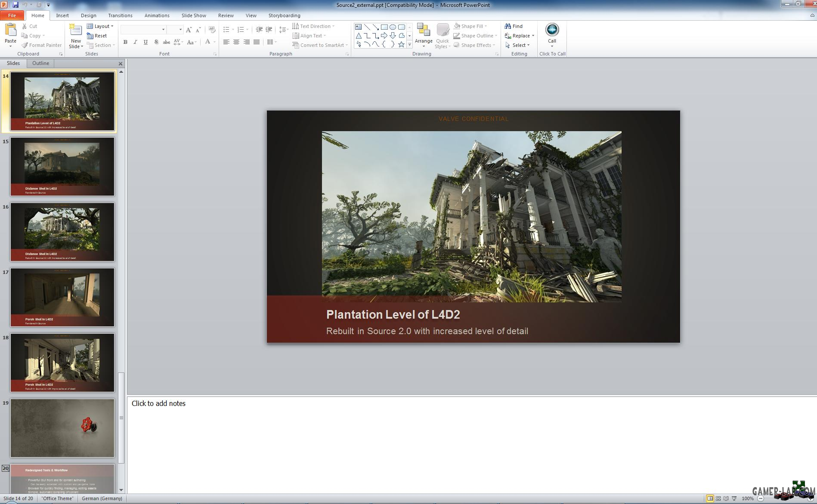Click the Decrease Font Size icon
This screenshot has width=817, height=504.
click(198, 30)
